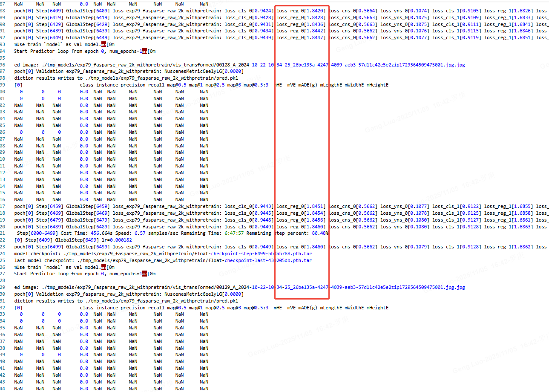Click loss_reg_1[1.6851] value
This screenshot has height=392, width=549.
509,37
